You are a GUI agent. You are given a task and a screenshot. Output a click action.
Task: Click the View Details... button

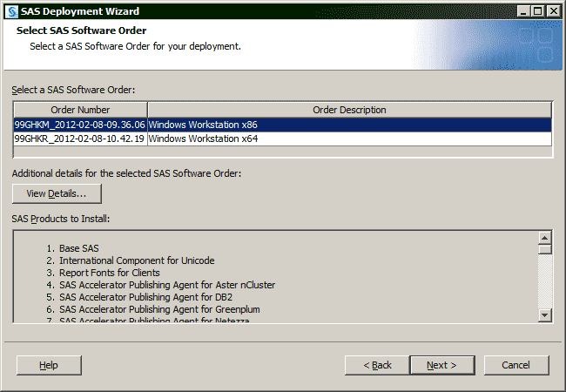(x=57, y=194)
